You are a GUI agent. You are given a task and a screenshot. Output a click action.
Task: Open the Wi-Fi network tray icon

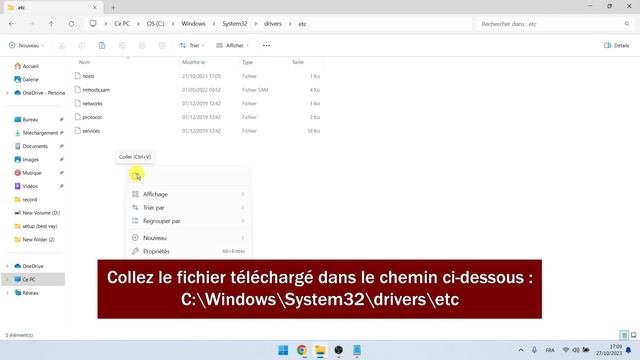coord(565,350)
